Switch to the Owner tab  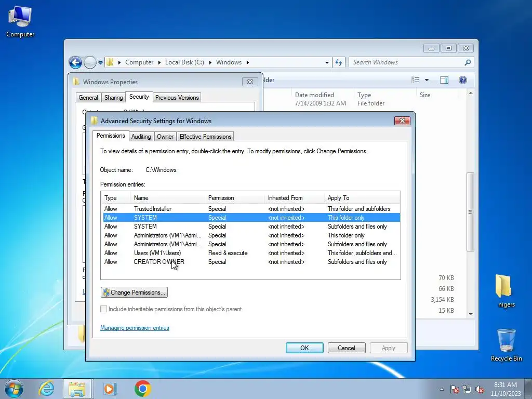click(165, 137)
